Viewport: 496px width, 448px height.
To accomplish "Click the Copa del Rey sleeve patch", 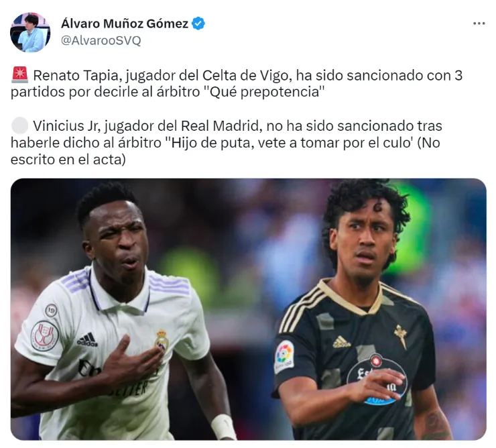I will [45, 335].
